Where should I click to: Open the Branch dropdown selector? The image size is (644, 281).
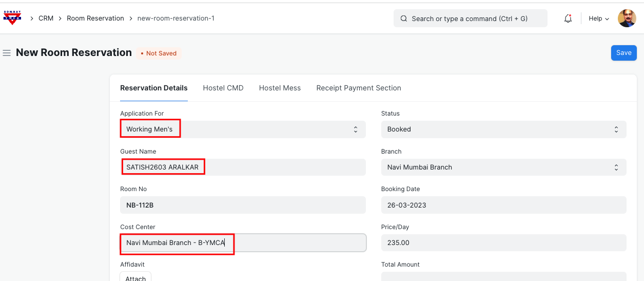coord(503,167)
